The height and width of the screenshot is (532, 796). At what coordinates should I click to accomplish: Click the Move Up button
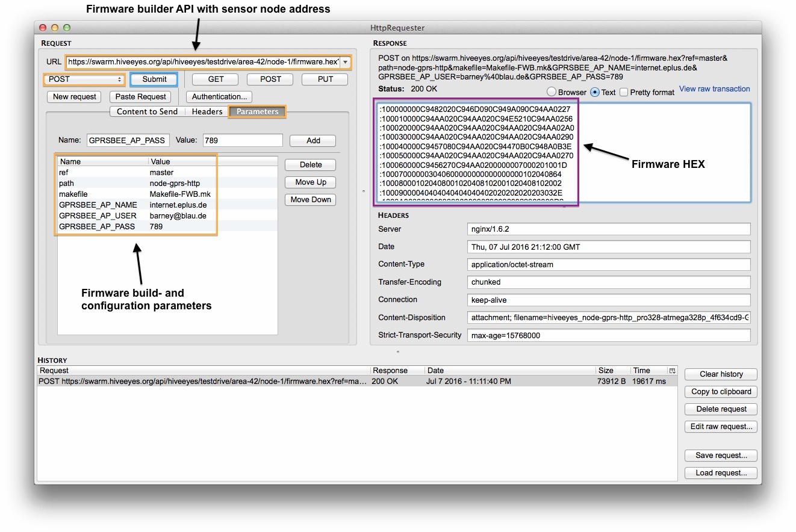(x=311, y=182)
